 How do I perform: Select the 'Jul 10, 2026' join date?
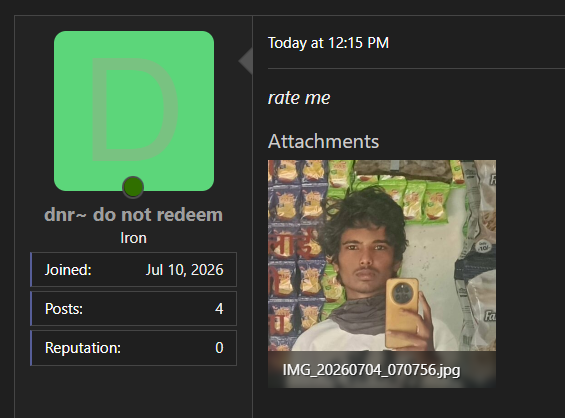click(184, 270)
